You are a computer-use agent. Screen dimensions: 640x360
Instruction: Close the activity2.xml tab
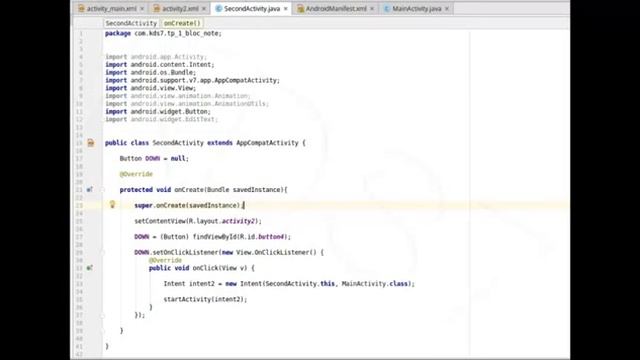coord(204,9)
